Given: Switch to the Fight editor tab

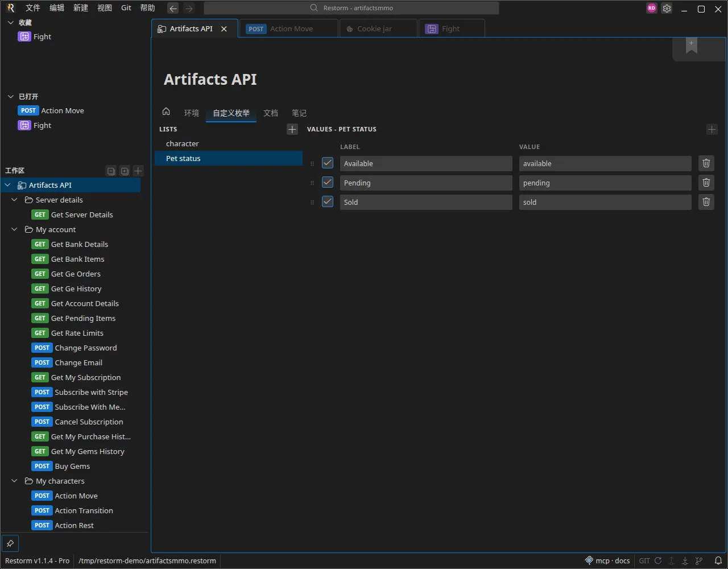Looking at the screenshot, I should tap(452, 29).
